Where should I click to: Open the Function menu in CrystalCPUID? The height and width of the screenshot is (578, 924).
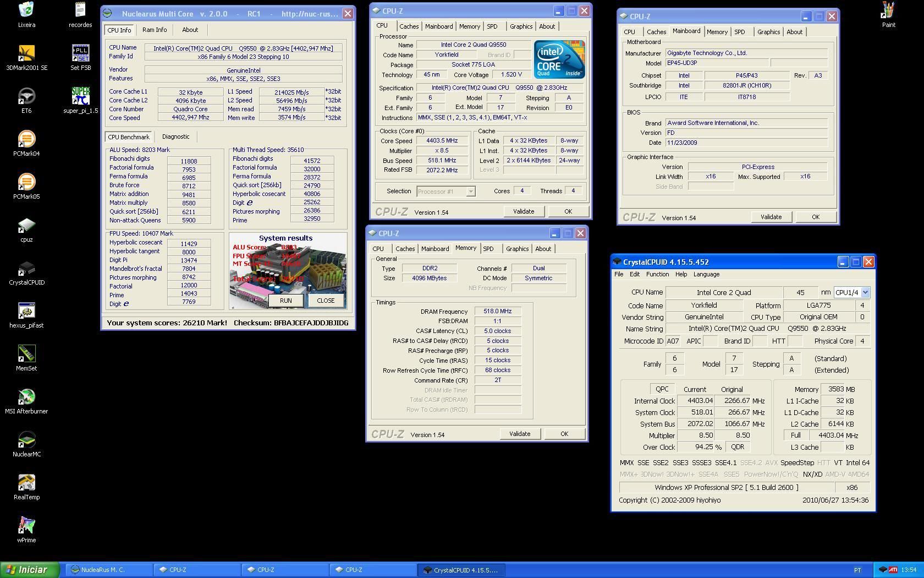657,274
